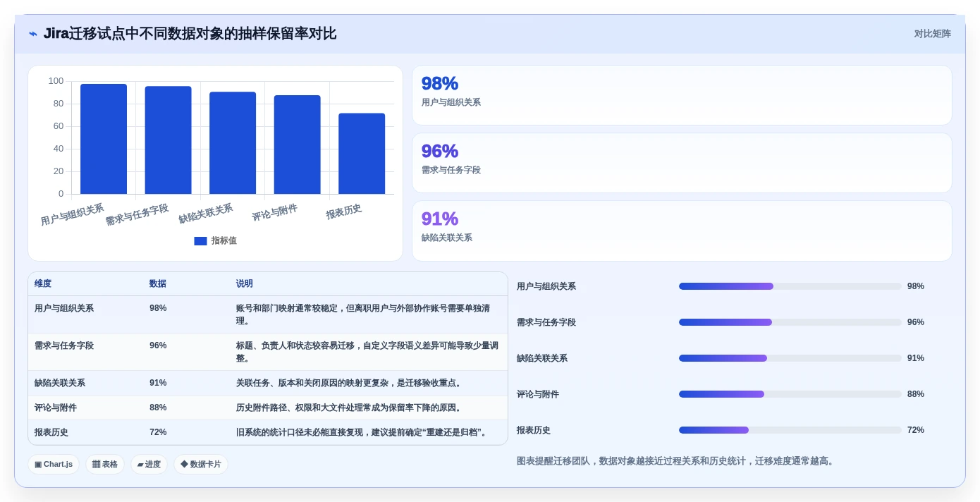Click the 维度 column header
Viewport: 980px width, 502px height.
tap(43, 283)
